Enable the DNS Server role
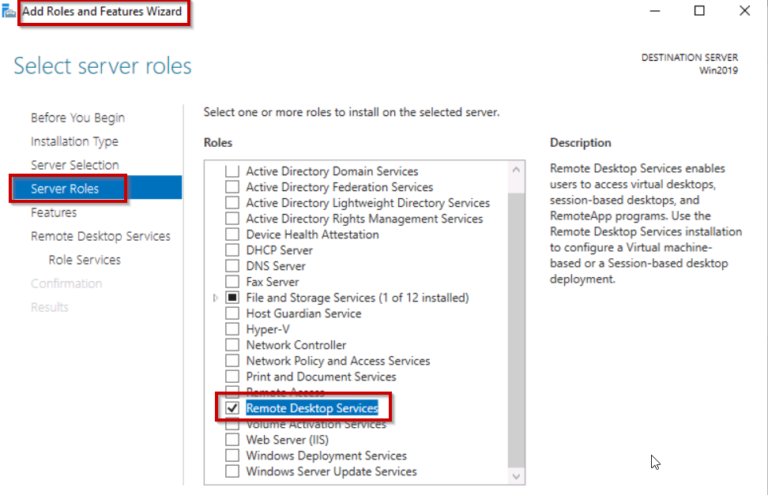The image size is (768, 495). (232, 266)
